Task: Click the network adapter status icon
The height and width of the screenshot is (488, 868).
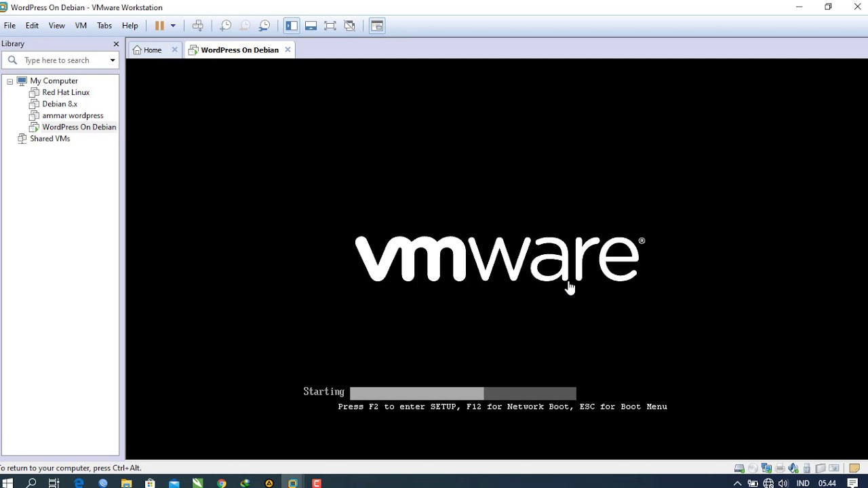Action: point(766,468)
